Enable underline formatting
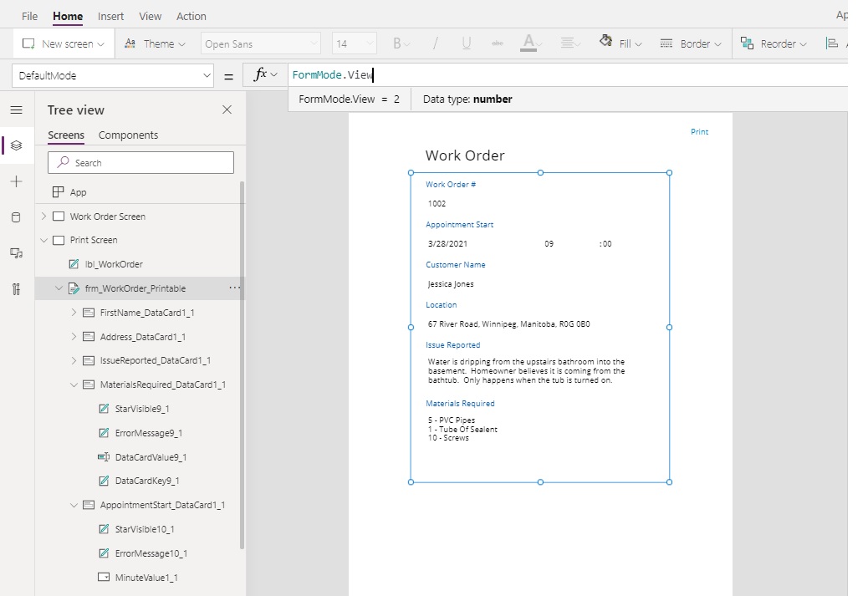This screenshot has height=596, width=868. point(467,43)
